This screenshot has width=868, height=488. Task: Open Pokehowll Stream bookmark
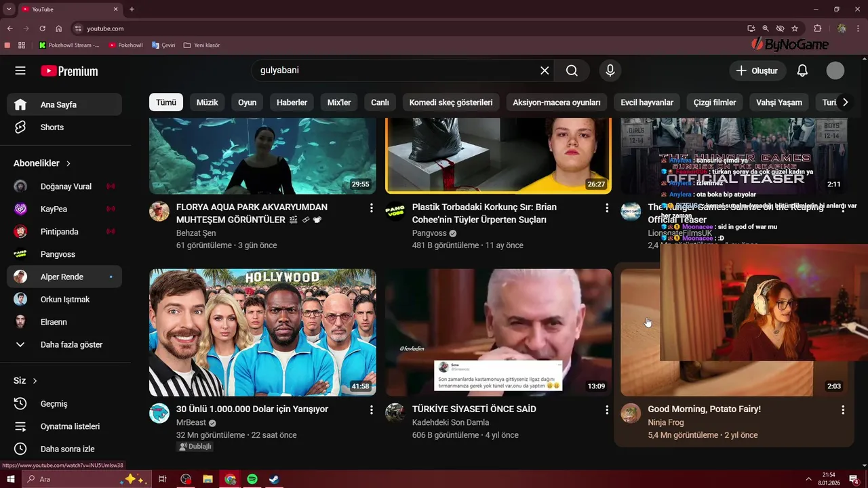pos(68,45)
